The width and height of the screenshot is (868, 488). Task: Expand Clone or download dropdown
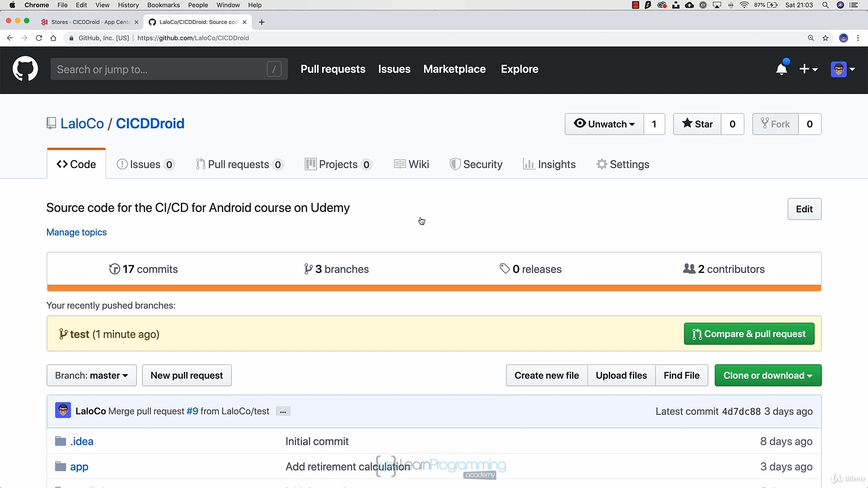pyautogui.click(x=768, y=375)
